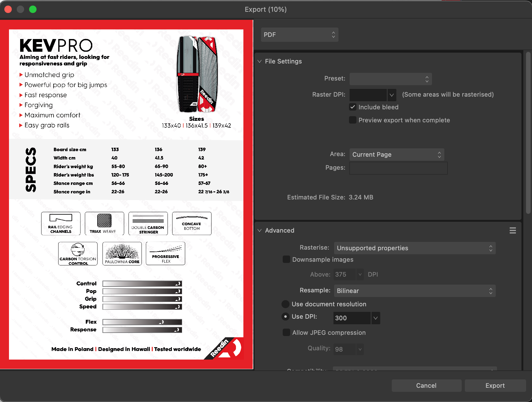
Task: Click the Pop rating bar in preview
Action: click(142, 291)
